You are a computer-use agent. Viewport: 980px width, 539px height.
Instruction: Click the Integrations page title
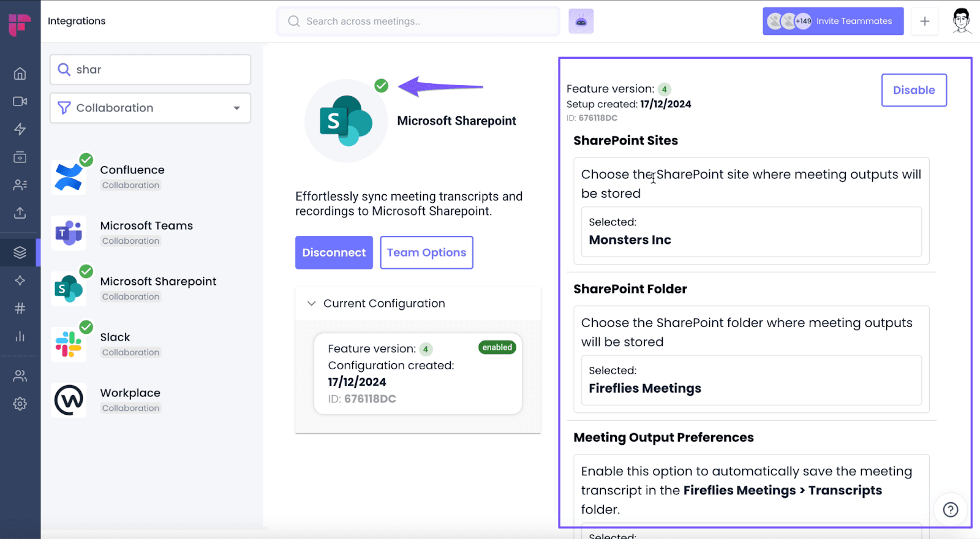pos(77,21)
